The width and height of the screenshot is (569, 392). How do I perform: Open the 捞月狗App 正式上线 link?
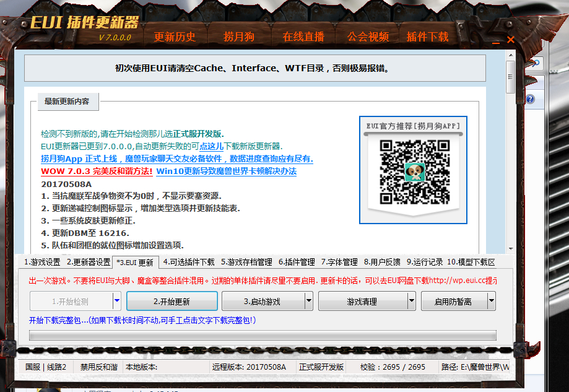(176, 159)
